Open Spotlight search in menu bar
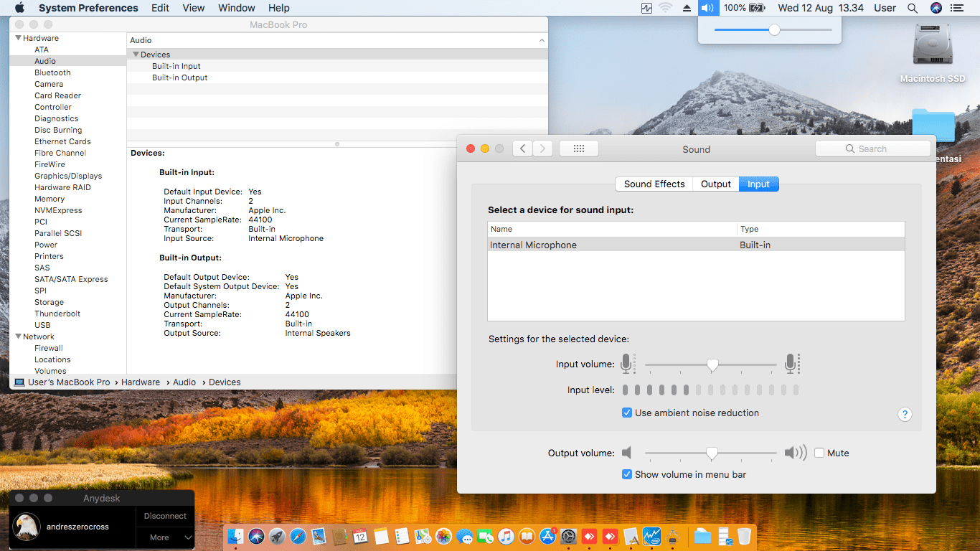This screenshot has width=980, height=551. tap(913, 8)
